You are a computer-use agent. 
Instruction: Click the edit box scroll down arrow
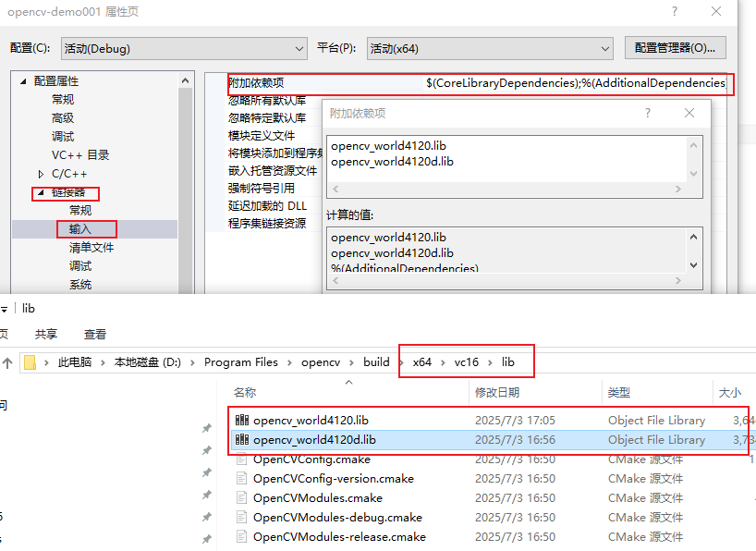(x=694, y=174)
